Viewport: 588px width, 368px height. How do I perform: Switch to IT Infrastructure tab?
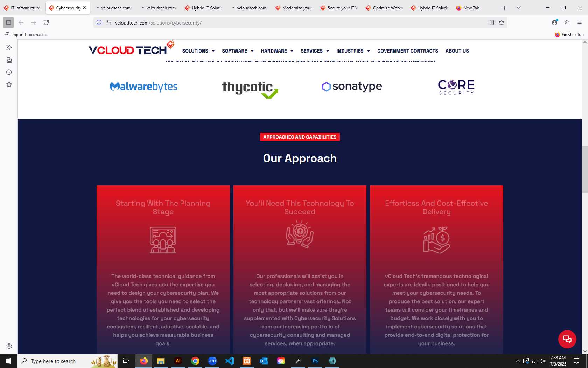point(22,8)
